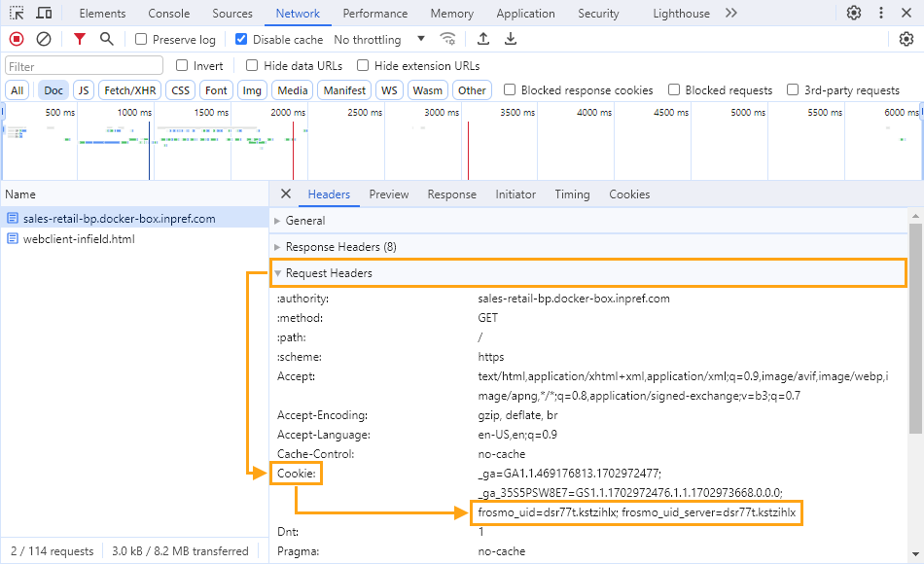The width and height of the screenshot is (924, 564).
Task: Uncheck Disable cache checkbox
Action: [242, 40]
